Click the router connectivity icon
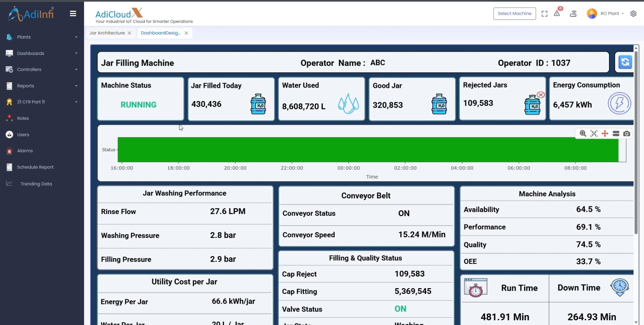Image resolution: width=644 pixels, height=325 pixels. pyautogui.click(x=573, y=14)
